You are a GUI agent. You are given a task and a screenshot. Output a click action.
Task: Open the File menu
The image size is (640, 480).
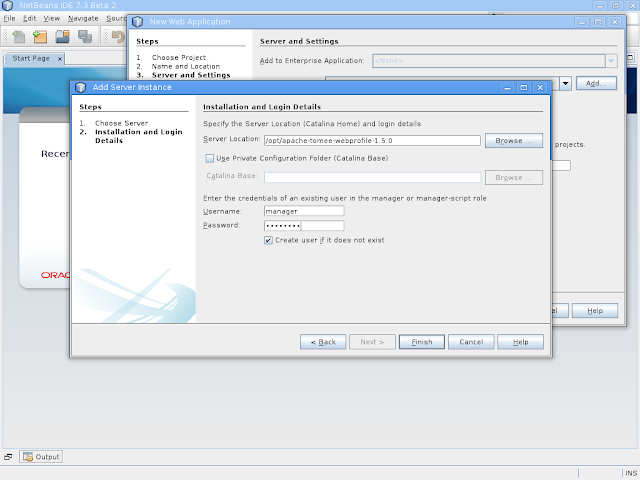(9, 18)
